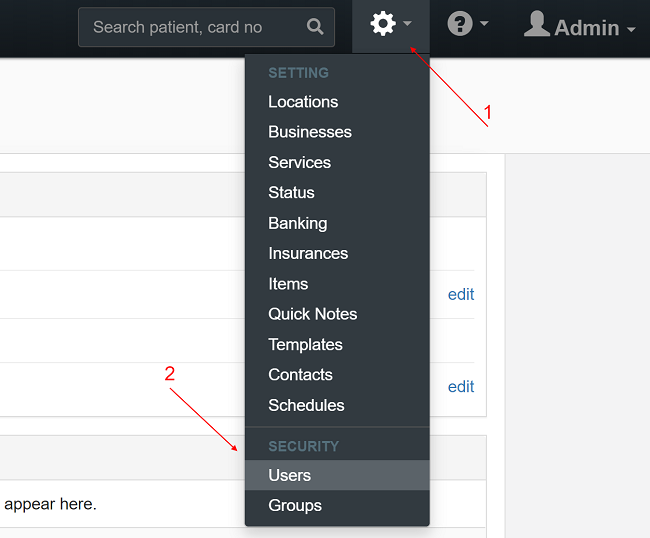
Task: Open the Businesses menu item
Action: point(310,132)
